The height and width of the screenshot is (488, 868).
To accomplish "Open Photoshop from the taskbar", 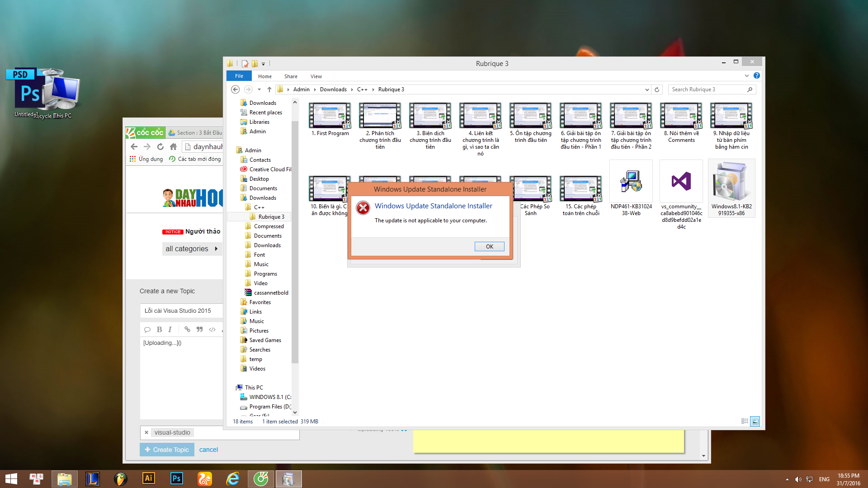I will coord(176,479).
